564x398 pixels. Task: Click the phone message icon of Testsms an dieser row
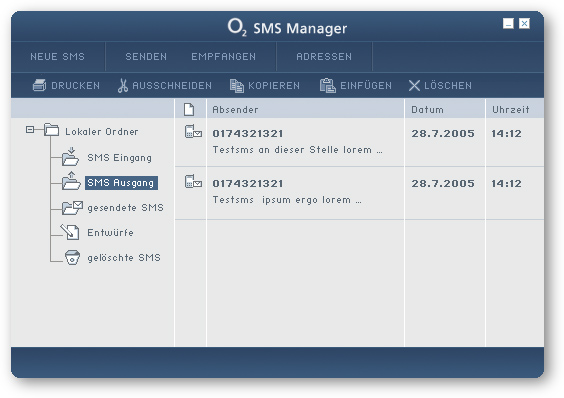(x=193, y=131)
